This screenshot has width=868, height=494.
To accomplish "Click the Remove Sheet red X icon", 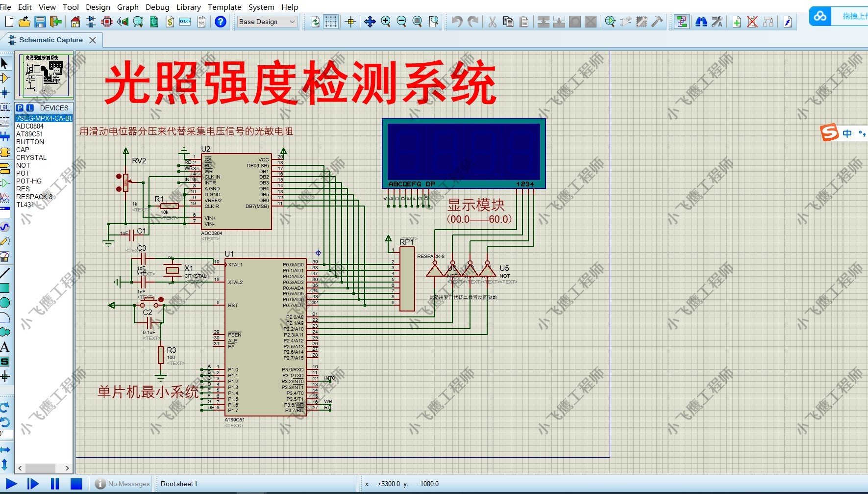I will pyautogui.click(x=752, y=22).
